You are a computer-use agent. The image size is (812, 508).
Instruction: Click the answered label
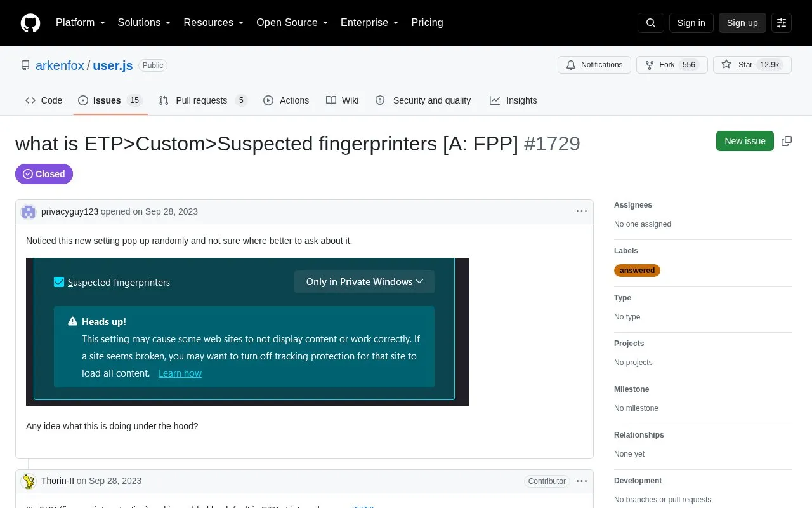click(x=637, y=271)
